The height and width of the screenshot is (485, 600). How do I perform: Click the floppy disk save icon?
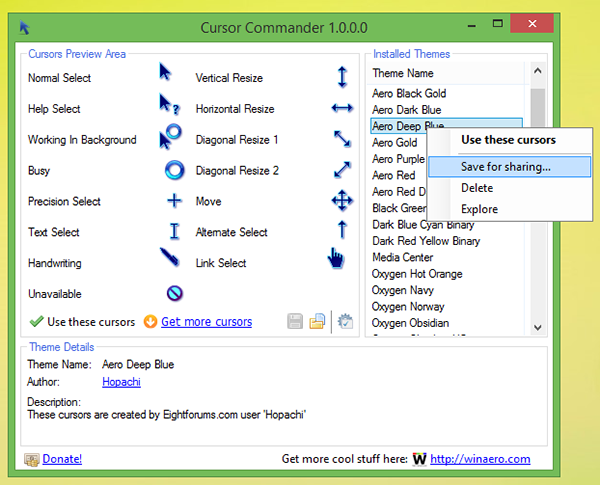click(295, 322)
